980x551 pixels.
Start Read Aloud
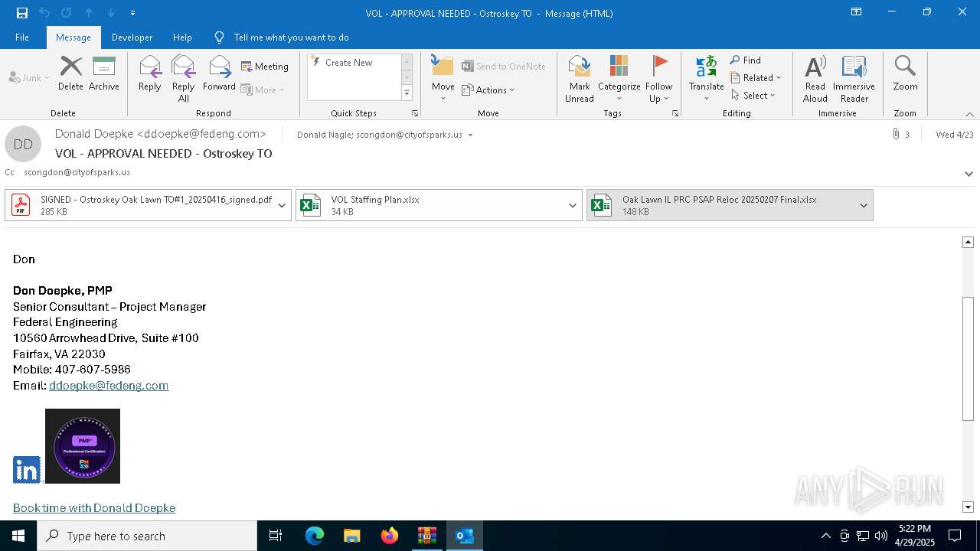(815, 79)
